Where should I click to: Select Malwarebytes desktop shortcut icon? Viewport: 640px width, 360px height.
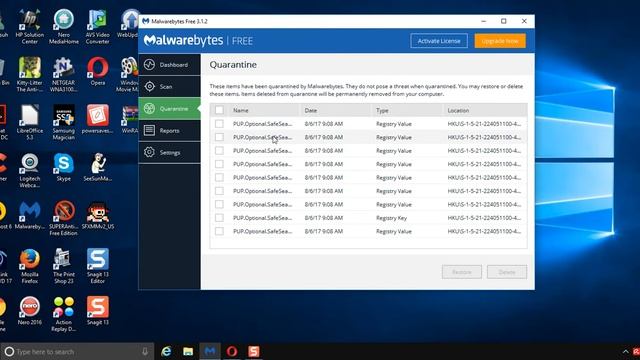[30, 215]
